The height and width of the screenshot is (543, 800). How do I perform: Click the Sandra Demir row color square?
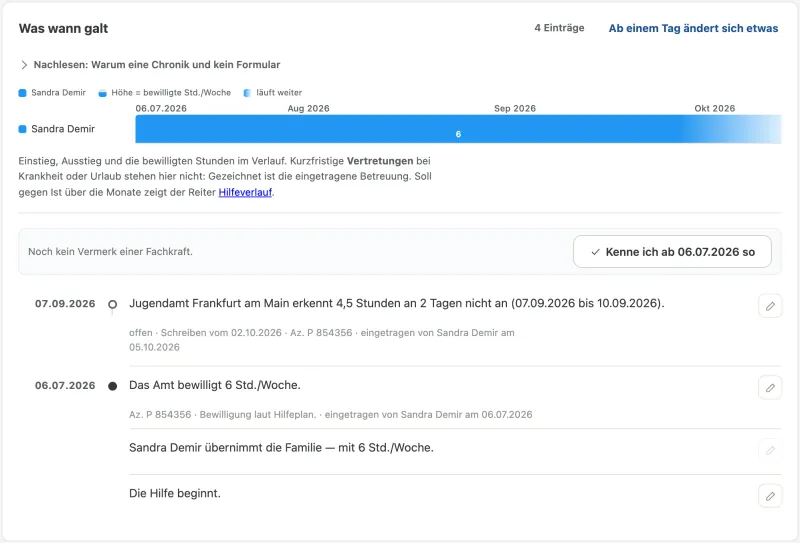click(22, 129)
